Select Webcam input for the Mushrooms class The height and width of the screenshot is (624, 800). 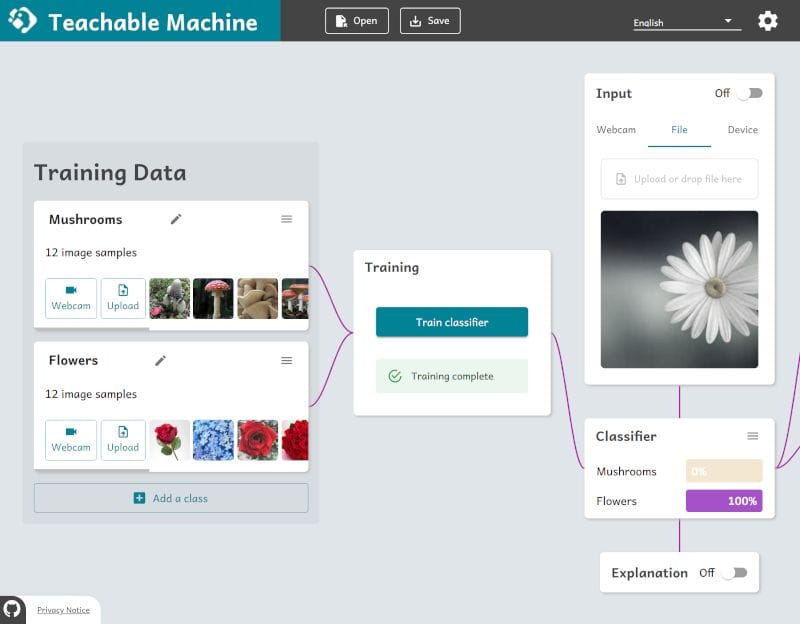click(70, 297)
